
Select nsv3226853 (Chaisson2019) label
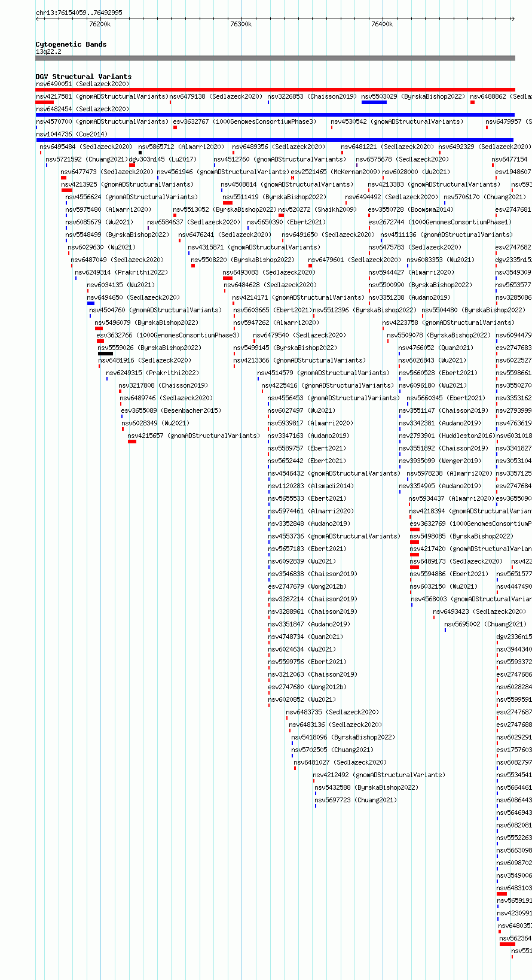[x=312, y=97]
